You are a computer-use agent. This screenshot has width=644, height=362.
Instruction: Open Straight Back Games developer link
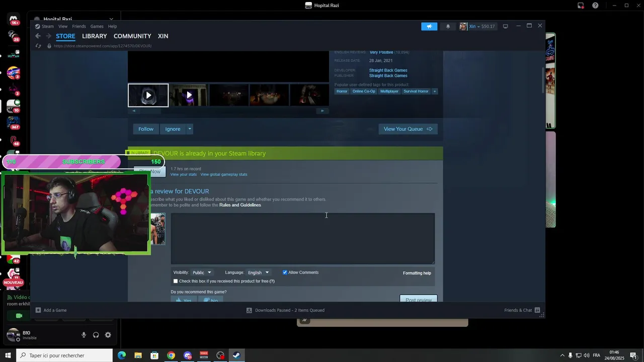[388, 70]
